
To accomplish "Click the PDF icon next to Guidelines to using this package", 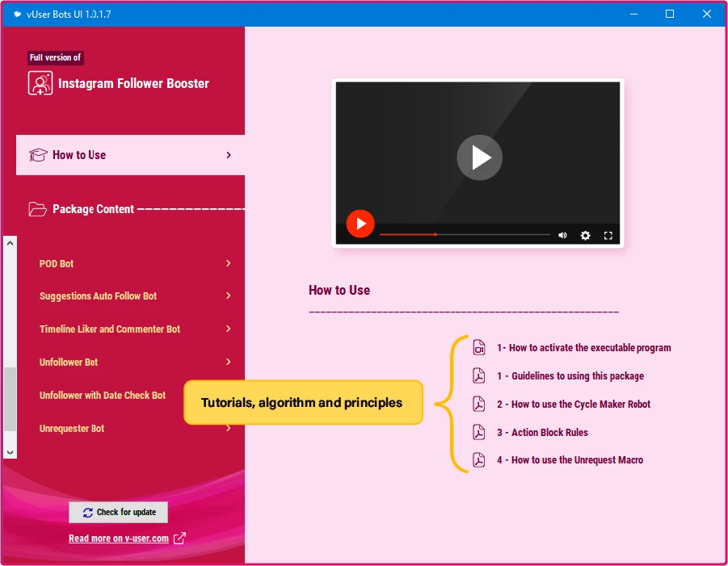I will pos(478,375).
